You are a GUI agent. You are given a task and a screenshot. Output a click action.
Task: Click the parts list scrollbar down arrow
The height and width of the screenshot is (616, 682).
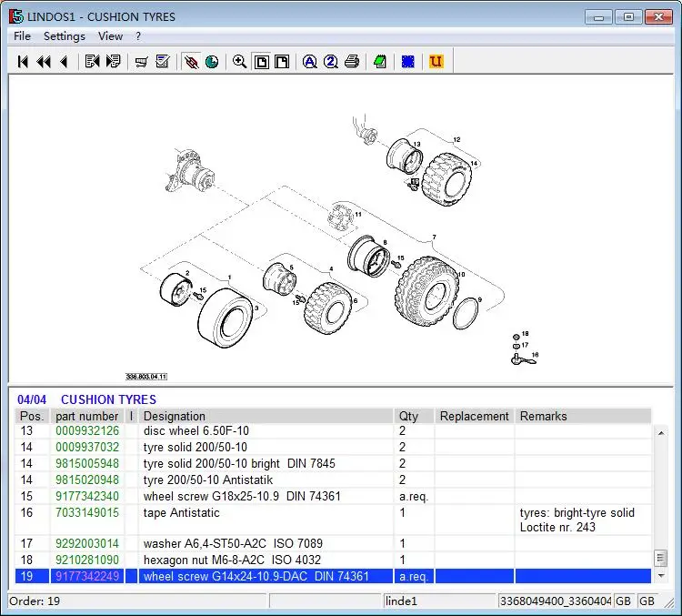click(x=661, y=575)
